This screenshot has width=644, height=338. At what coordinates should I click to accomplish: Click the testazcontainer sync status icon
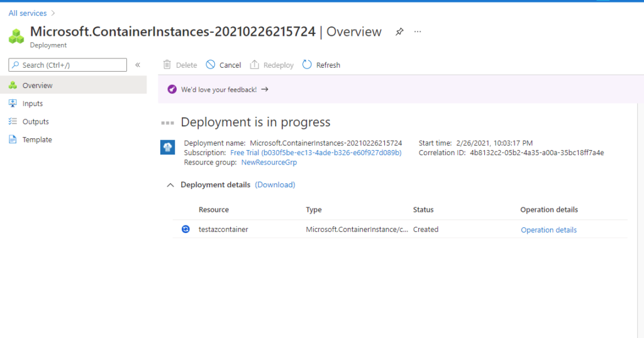click(x=186, y=229)
